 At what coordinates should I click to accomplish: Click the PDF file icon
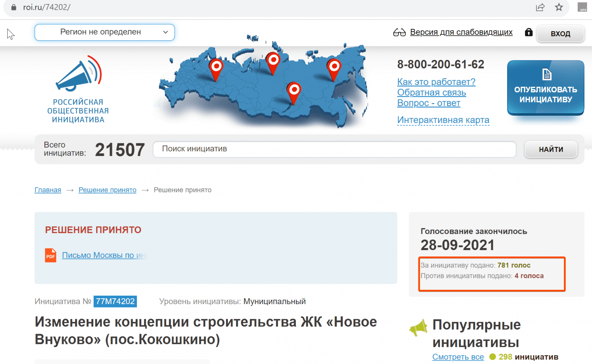pos(51,255)
